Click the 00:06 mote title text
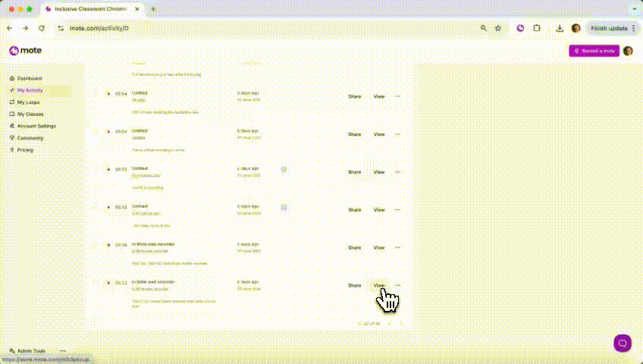 153,244
